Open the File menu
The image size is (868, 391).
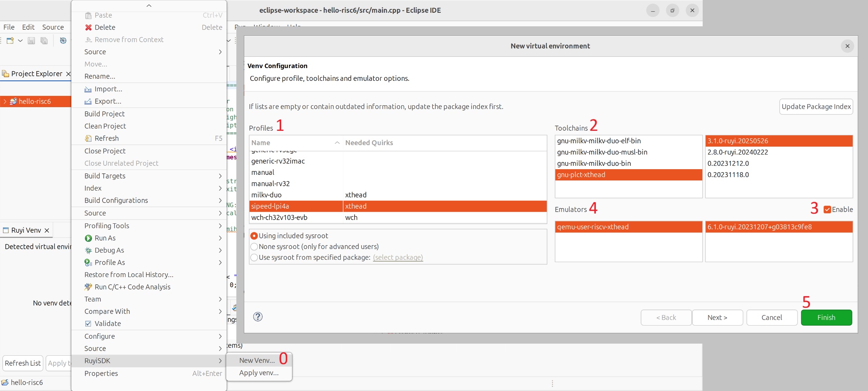click(x=9, y=27)
